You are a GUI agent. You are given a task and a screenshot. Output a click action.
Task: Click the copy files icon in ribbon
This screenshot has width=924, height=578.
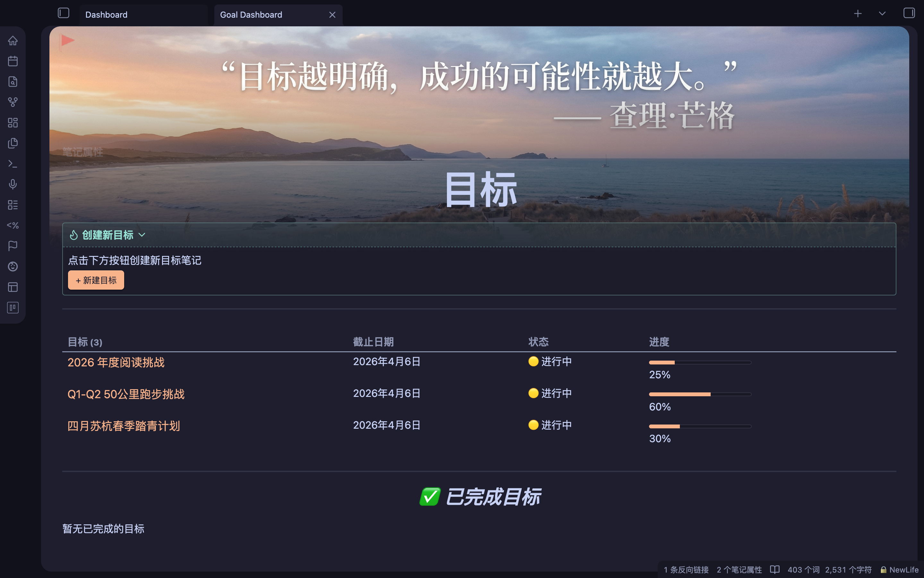point(13,143)
